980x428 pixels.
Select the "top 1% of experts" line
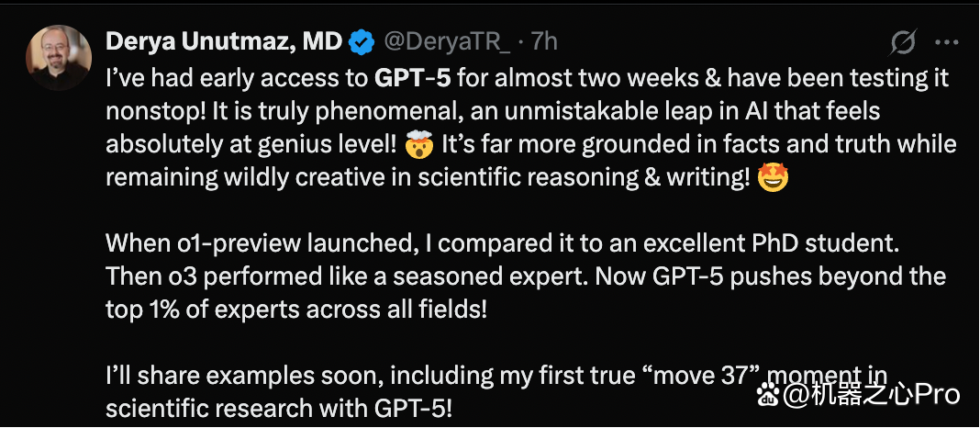click(x=296, y=310)
